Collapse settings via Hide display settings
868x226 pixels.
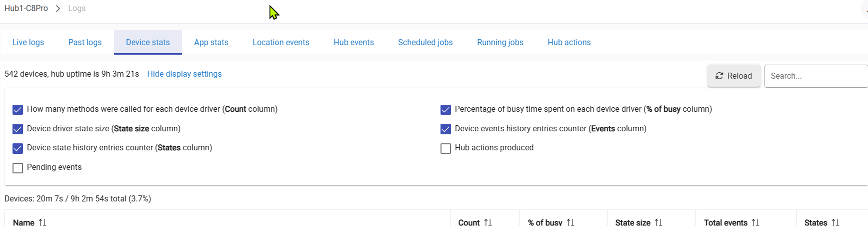click(184, 74)
